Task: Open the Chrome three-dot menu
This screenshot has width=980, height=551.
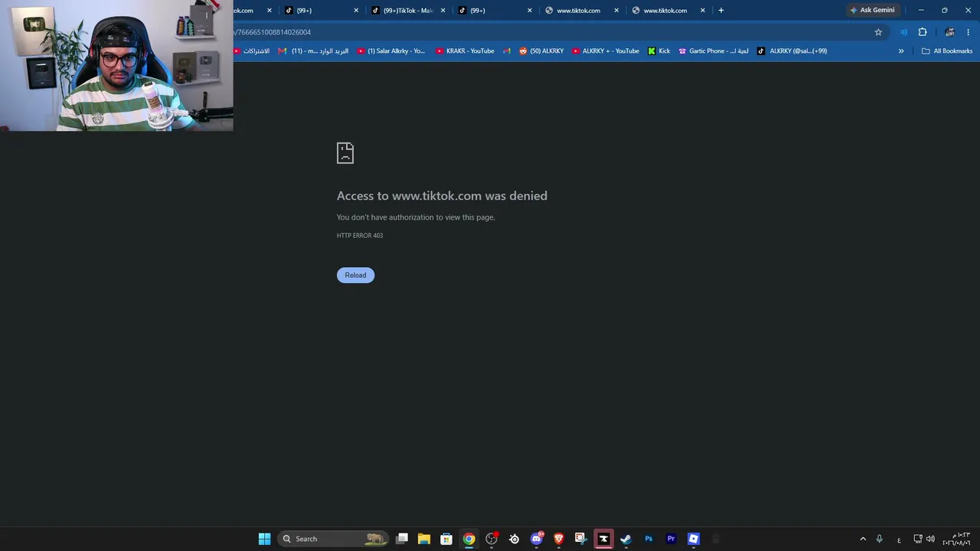Action: point(969,32)
